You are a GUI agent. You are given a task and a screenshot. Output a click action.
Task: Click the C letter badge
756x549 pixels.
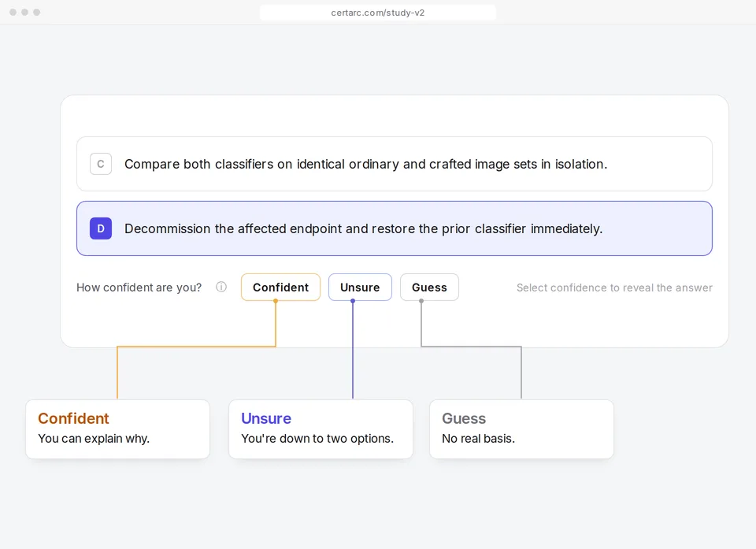click(101, 164)
